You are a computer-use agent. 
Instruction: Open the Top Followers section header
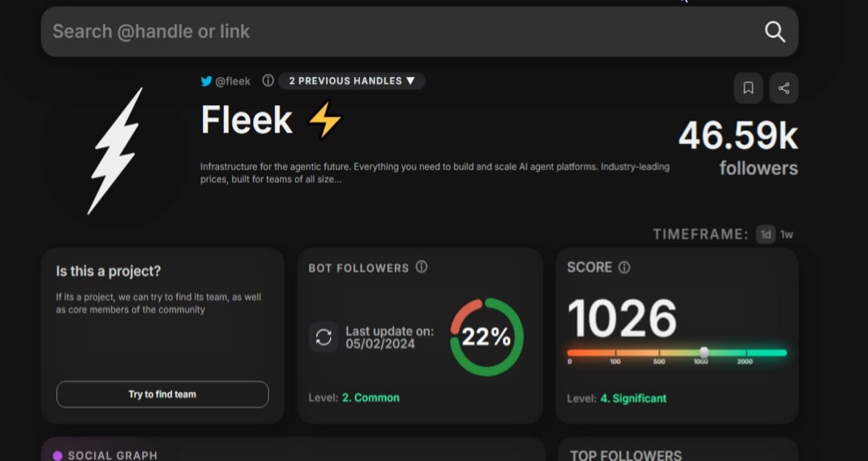click(626, 456)
